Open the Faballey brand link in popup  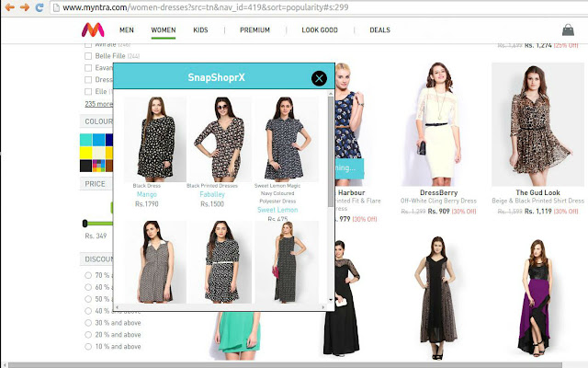point(212,194)
